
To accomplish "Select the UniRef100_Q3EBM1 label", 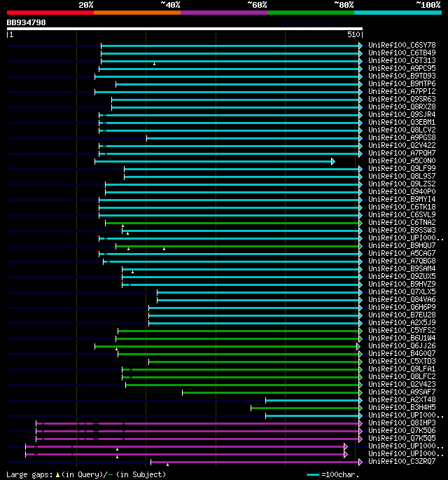I will pos(402,122).
